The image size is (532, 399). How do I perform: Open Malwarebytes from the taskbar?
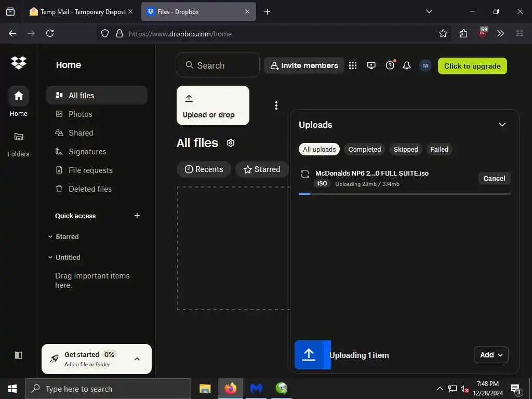pos(256,389)
